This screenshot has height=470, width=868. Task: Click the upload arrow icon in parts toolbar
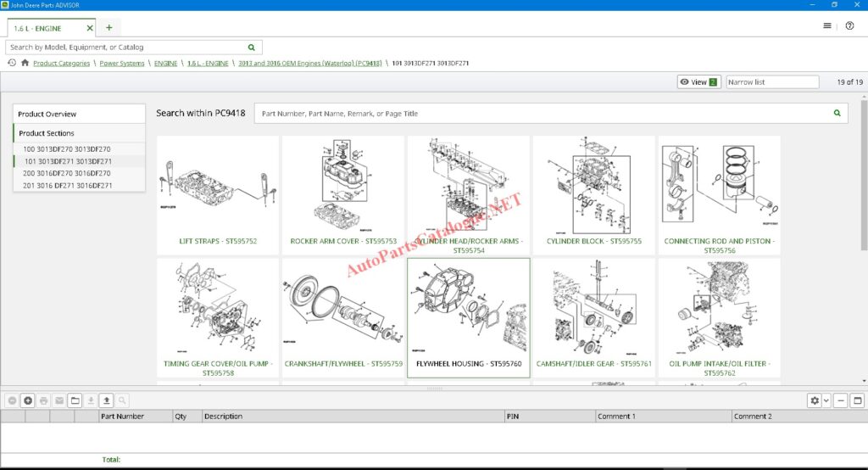coord(106,400)
